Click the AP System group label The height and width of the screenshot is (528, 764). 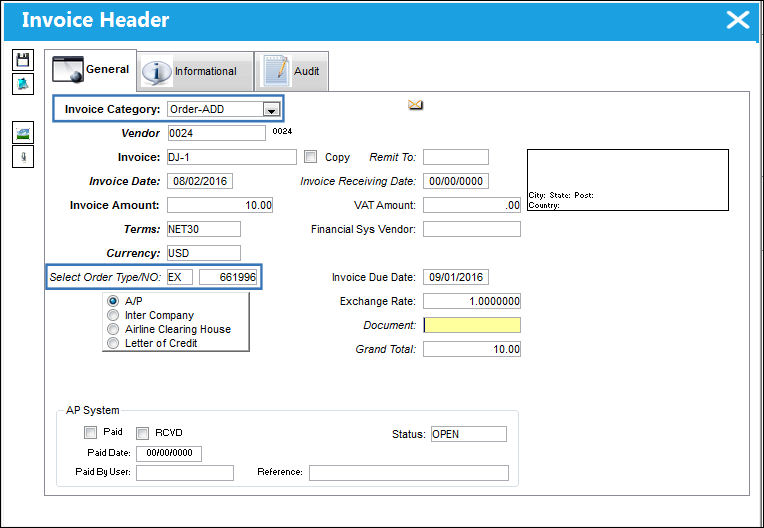(93, 410)
